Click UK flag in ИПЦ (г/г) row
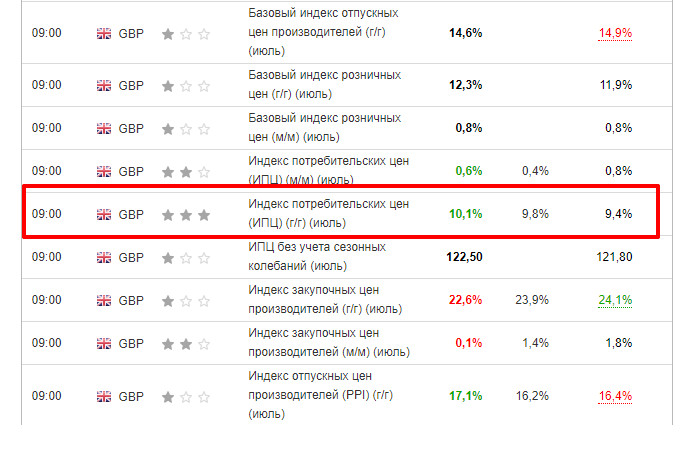Screen dimensions: 681x449 104,214
